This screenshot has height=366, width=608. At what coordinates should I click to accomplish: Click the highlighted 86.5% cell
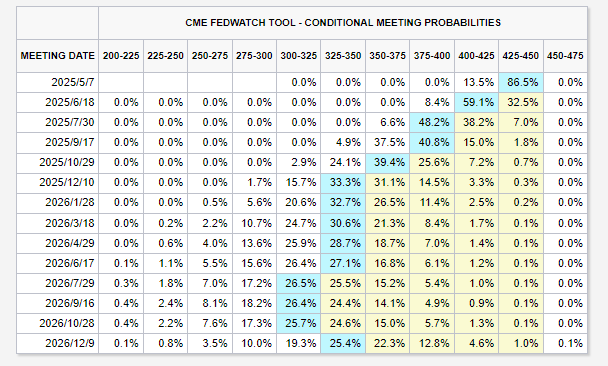521,82
